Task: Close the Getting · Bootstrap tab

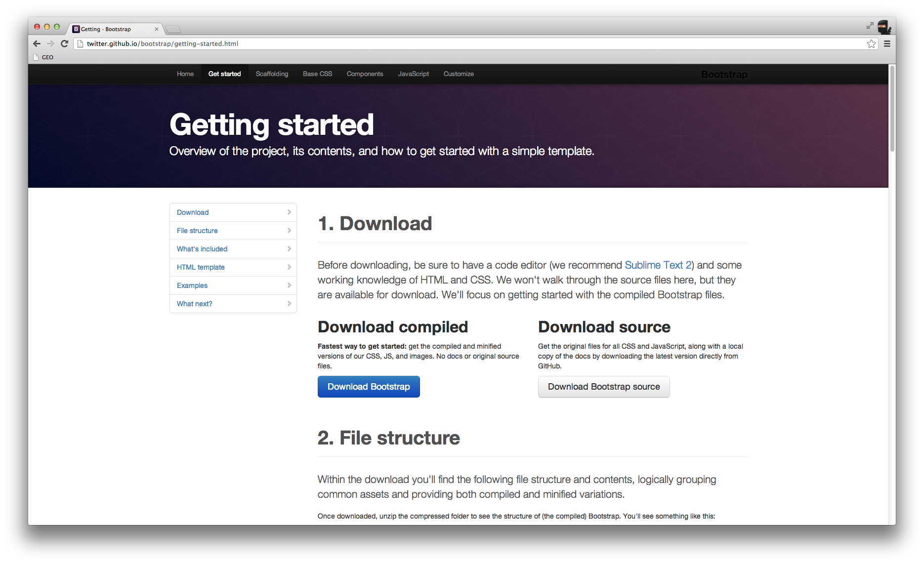Action: click(157, 29)
